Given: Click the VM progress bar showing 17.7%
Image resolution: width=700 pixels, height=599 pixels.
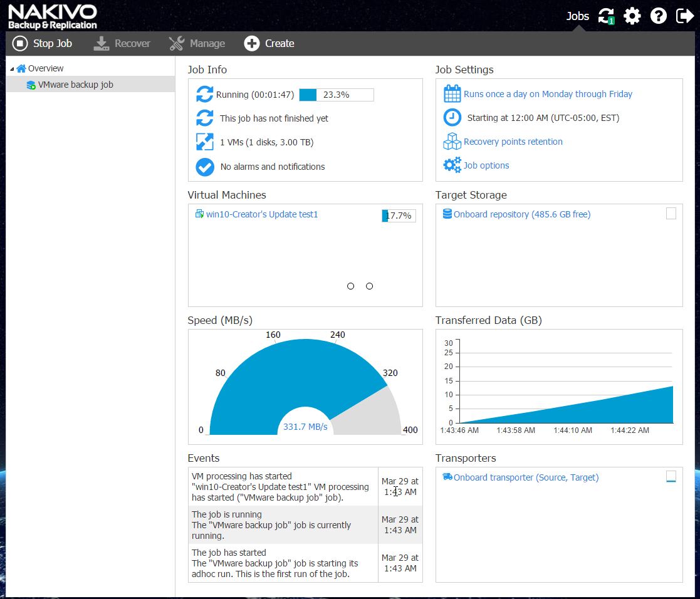Looking at the screenshot, I should tap(399, 216).
